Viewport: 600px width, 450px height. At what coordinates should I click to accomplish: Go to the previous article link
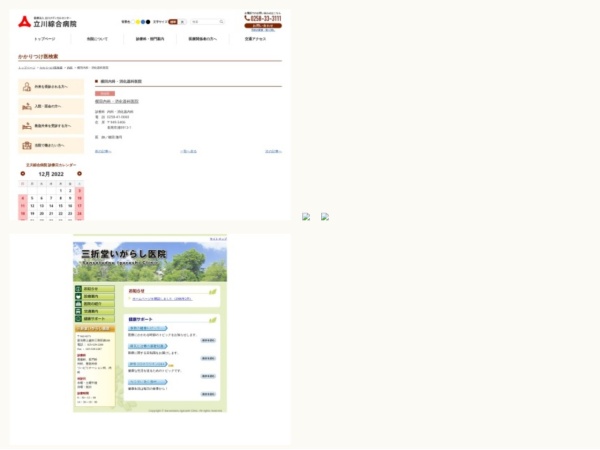(x=103, y=152)
